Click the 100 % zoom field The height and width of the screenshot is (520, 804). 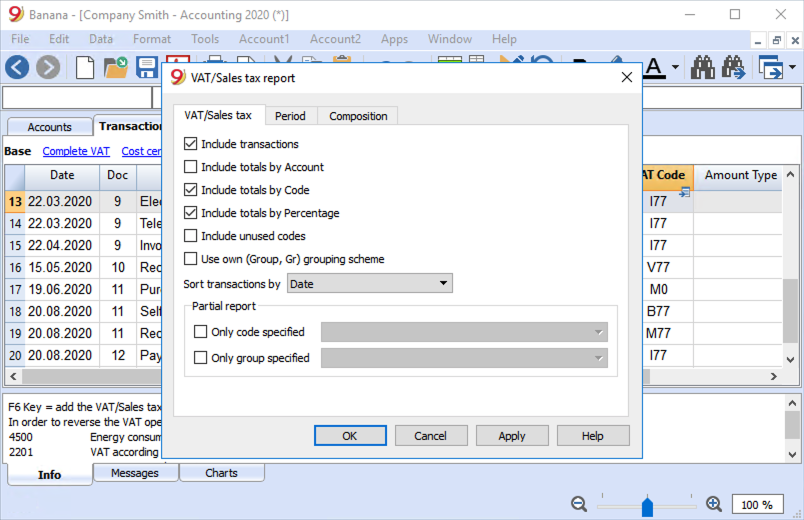757,505
